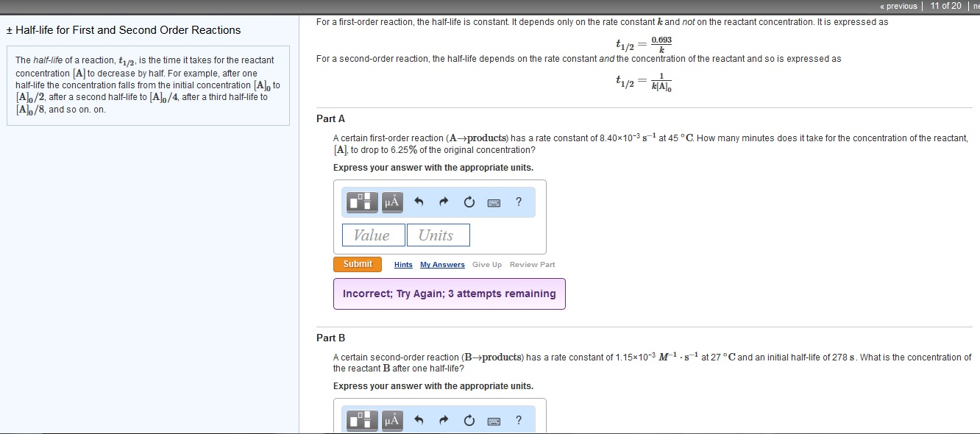This screenshot has height=434, width=980.
Task: Click the undo arrow in Part B
Action: pos(419,421)
